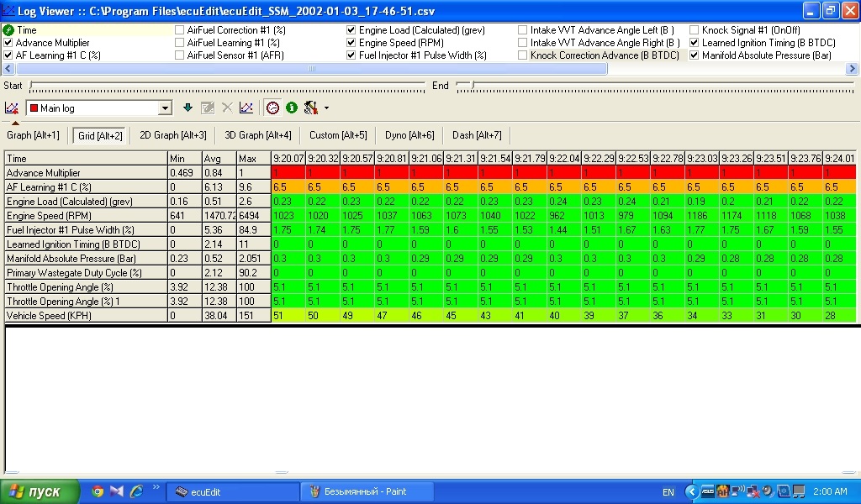Switch to the Dyno tab
861x504 pixels.
coord(409,135)
